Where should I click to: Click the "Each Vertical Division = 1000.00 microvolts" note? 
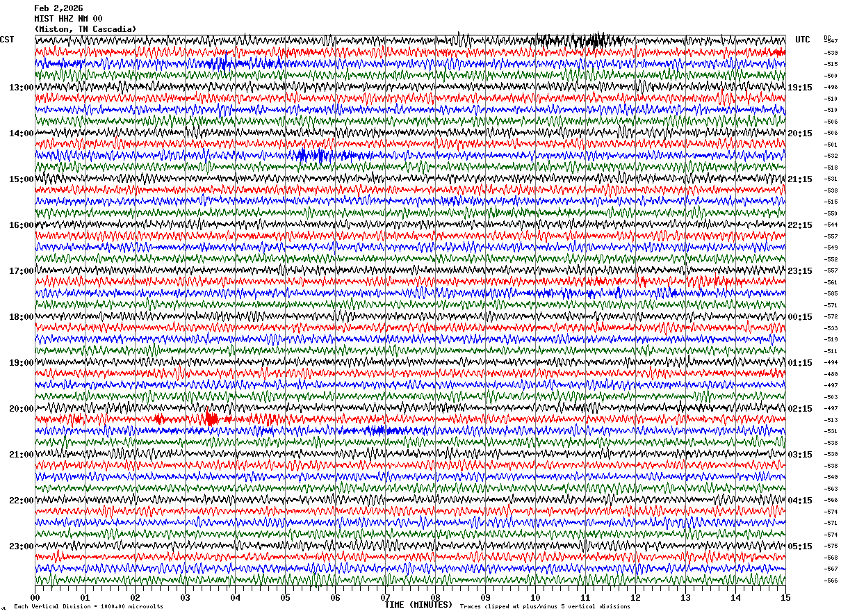88,607
